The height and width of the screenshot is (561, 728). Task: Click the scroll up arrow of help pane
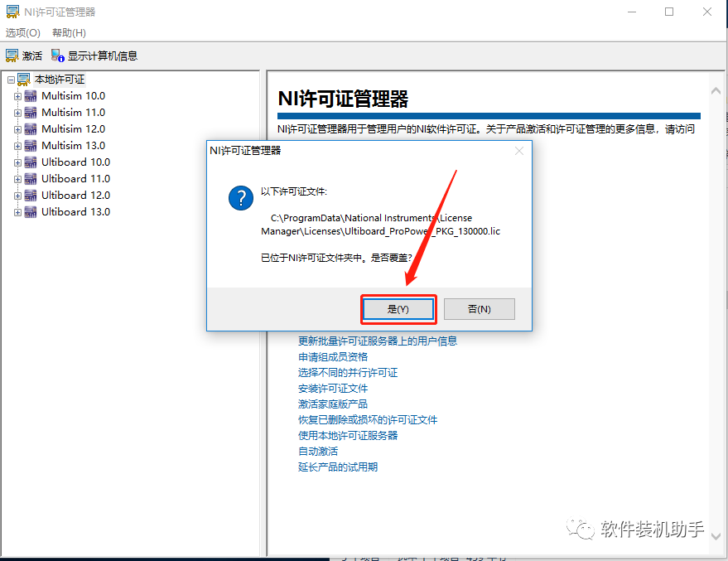point(716,91)
